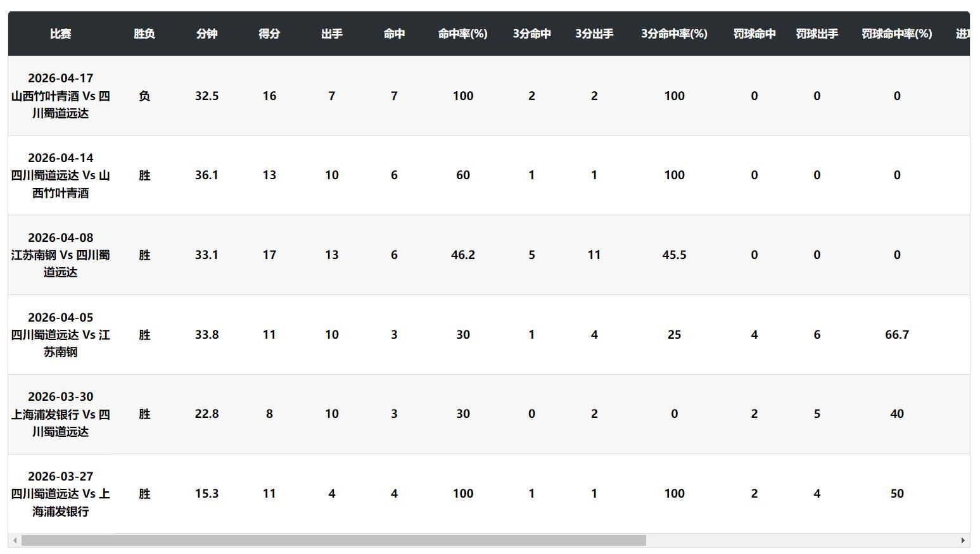980x554 pixels.
Task: Open the 2026-03-27 四川蜀道远达 Vs 上海浦发银行 match
Action: click(61, 494)
